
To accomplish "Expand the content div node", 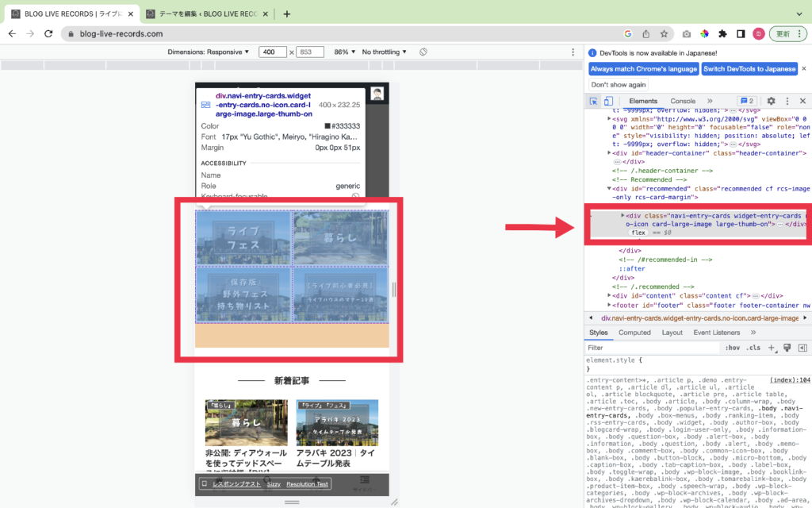I will [609, 295].
